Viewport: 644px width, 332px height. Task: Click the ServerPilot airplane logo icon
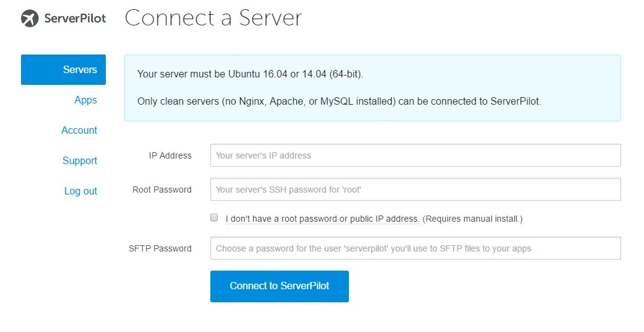tap(30, 19)
